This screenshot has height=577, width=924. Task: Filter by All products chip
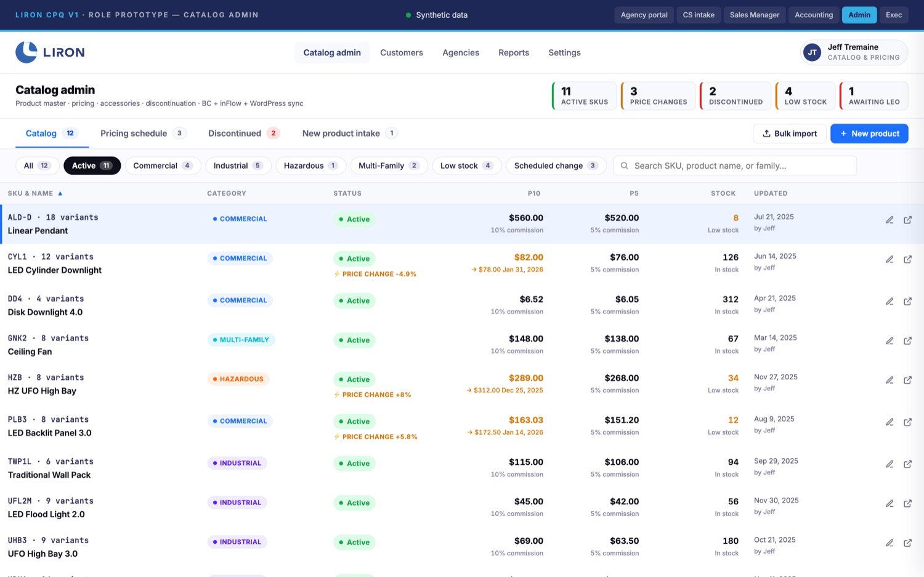[x=37, y=166]
